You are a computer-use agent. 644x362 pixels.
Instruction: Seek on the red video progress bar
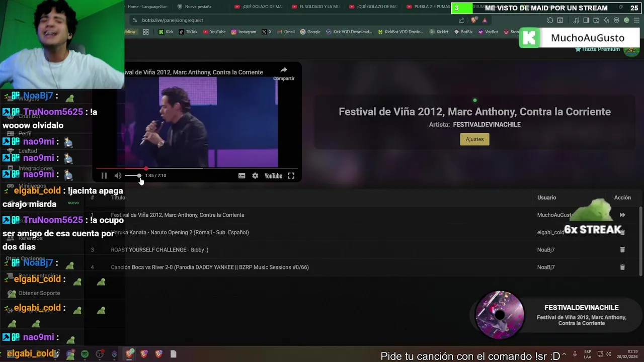click(x=196, y=168)
